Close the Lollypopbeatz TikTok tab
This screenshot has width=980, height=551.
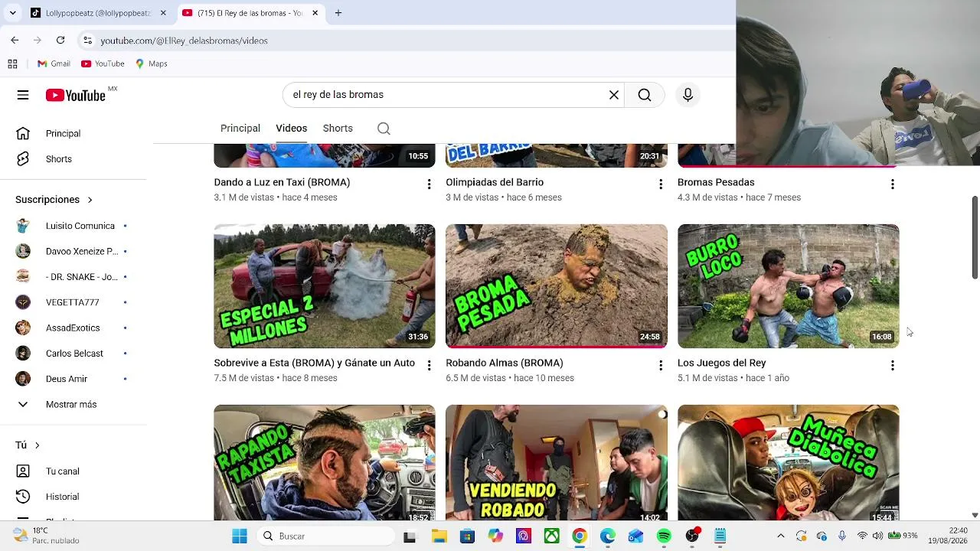coord(163,13)
